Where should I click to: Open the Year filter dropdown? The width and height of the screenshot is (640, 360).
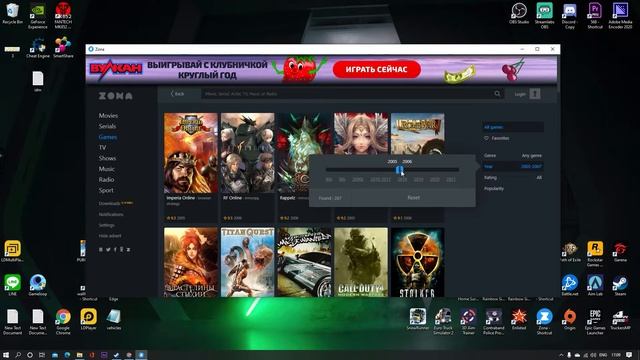click(513, 167)
